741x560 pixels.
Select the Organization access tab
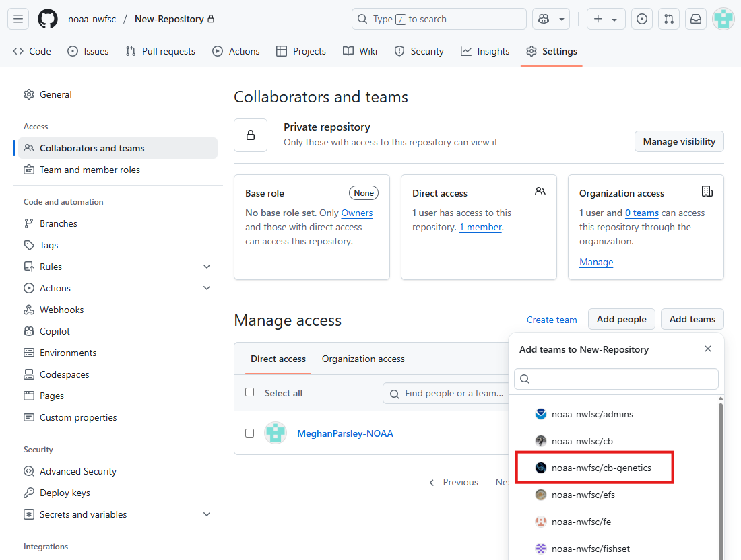click(x=363, y=359)
